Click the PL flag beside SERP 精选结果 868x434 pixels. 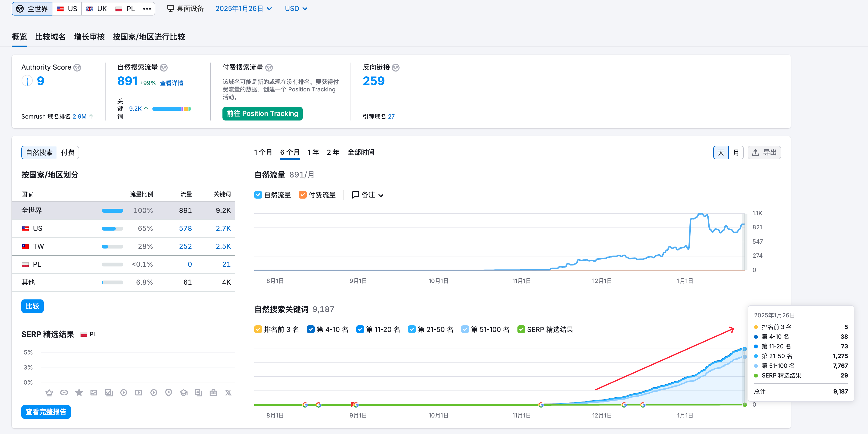[x=84, y=334]
